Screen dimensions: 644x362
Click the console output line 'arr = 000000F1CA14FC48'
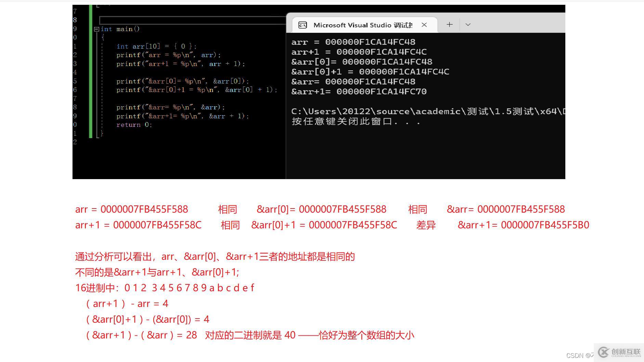coord(353,42)
